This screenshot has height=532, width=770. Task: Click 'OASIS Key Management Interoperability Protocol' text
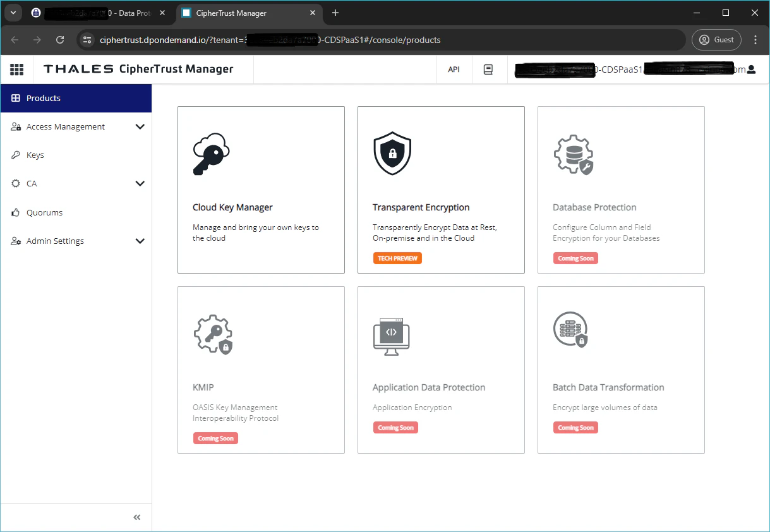[236, 413]
